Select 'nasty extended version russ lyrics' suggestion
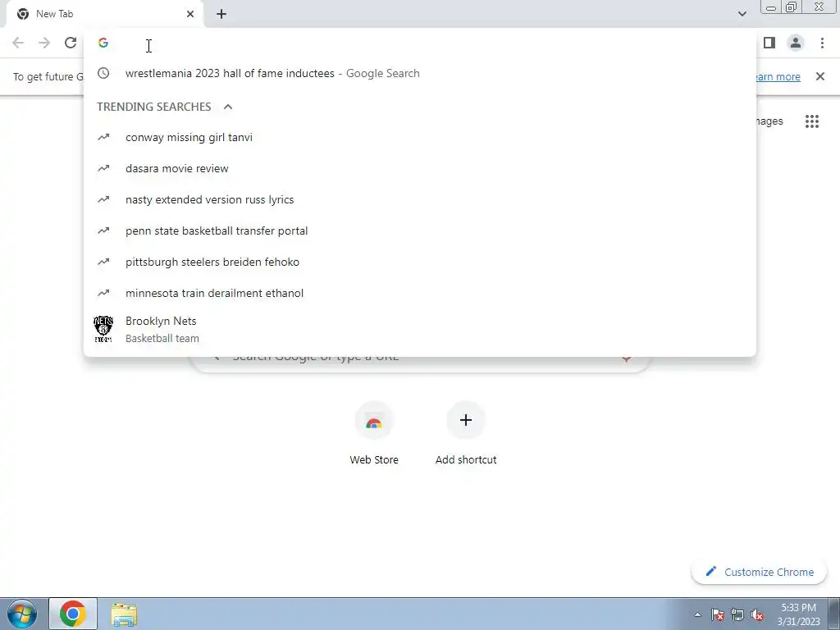 (420, 199)
